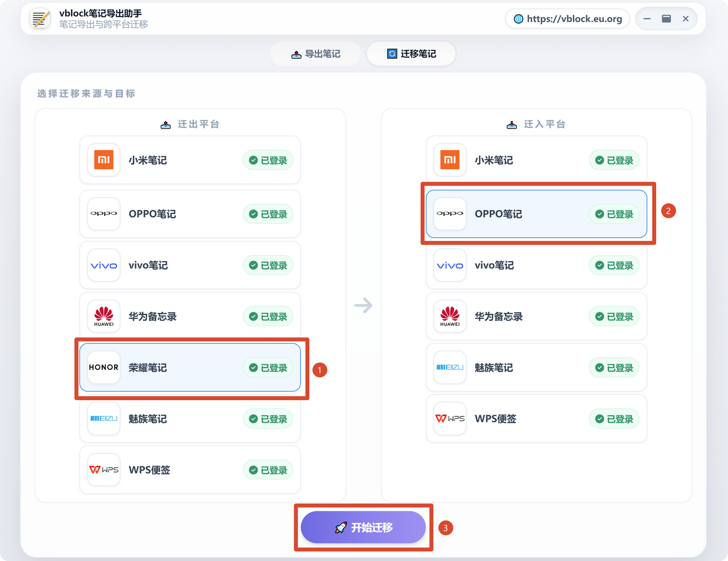Open the https://vblock.eu.org link

tap(567, 19)
